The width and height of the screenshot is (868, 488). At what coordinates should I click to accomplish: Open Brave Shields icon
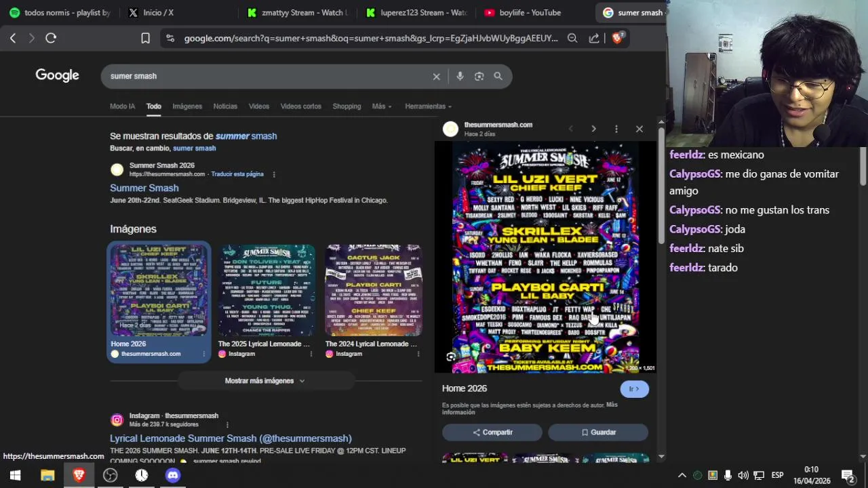pyautogui.click(x=617, y=38)
